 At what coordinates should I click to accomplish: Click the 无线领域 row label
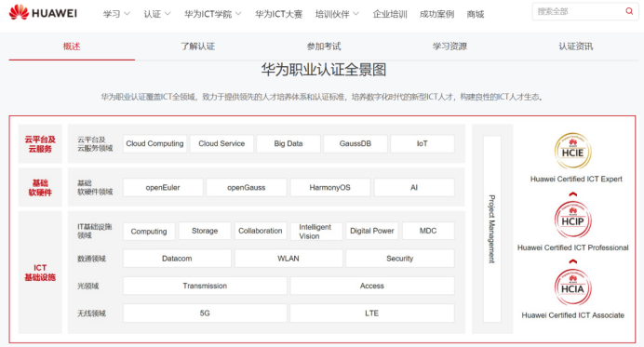pyautogui.click(x=91, y=314)
